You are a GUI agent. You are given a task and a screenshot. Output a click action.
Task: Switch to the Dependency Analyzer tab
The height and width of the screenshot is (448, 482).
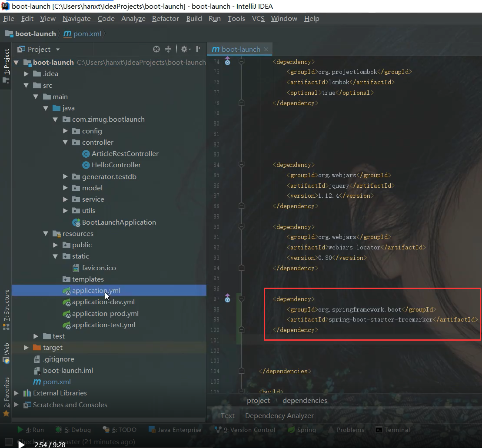coord(279,416)
